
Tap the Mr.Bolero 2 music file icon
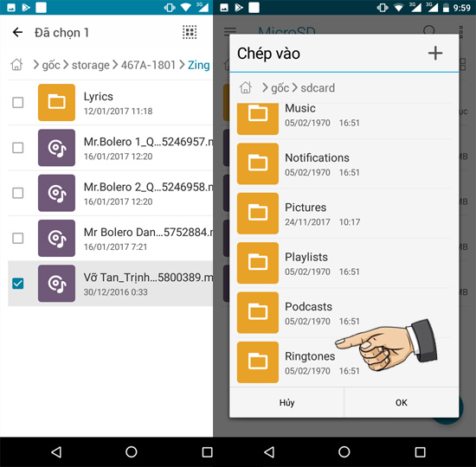[x=56, y=193]
